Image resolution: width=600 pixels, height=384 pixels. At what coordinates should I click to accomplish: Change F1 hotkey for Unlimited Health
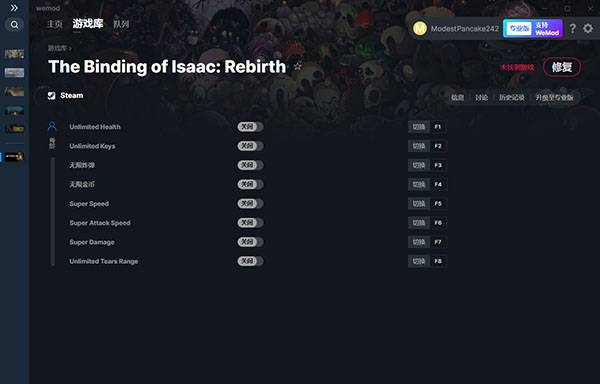tap(438, 127)
